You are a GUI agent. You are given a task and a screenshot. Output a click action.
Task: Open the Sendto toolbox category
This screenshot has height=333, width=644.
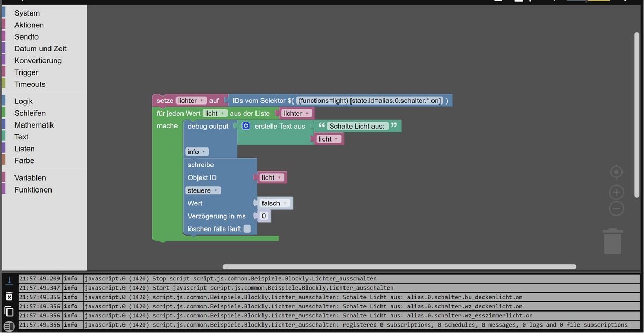click(26, 36)
